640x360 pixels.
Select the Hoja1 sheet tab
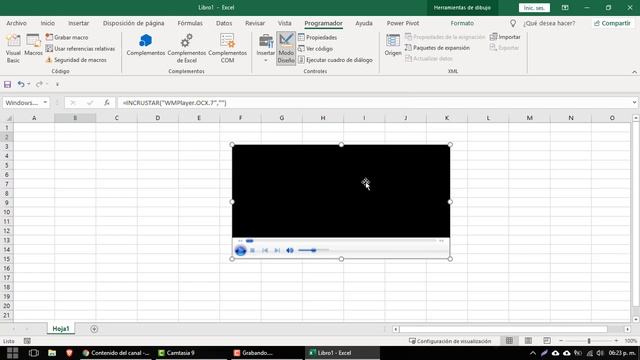click(x=61, y=329)
